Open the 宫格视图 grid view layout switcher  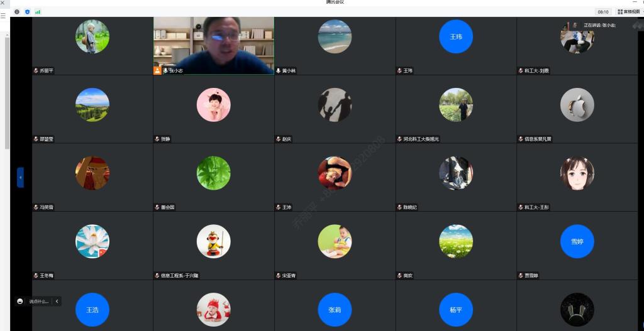point(628,12)
